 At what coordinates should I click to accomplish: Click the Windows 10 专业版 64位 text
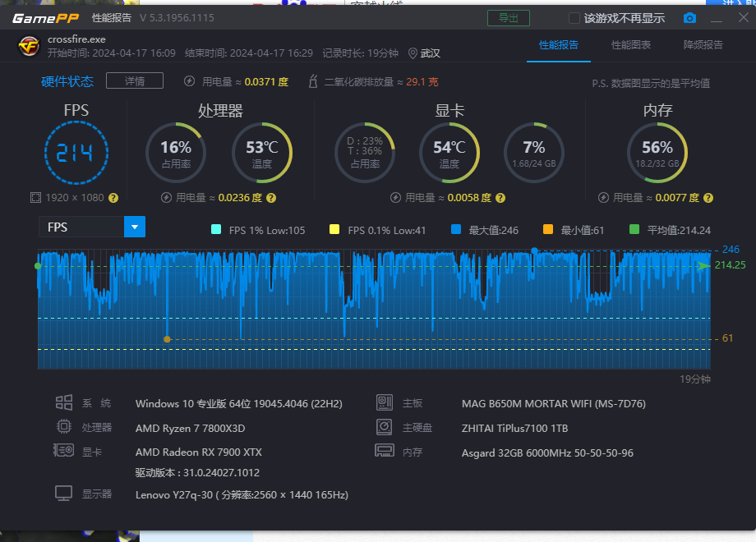coord(238,404)
